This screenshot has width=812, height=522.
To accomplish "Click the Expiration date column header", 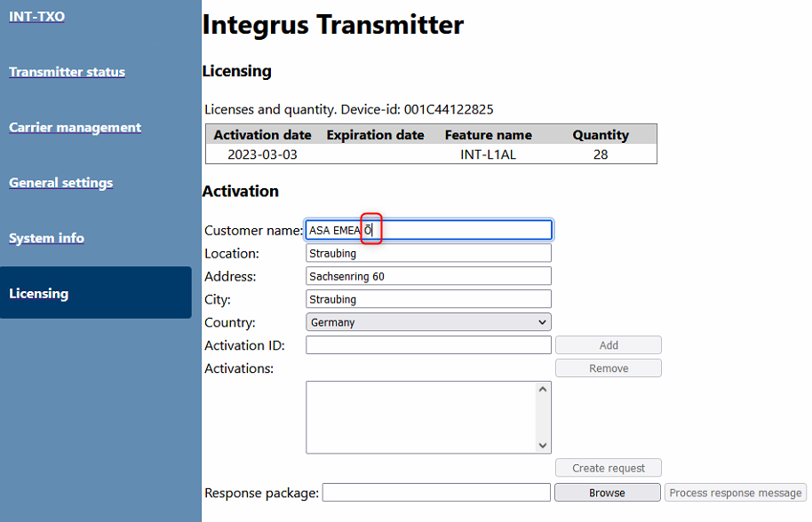I will pyautogui.click(x=376, y=135).
